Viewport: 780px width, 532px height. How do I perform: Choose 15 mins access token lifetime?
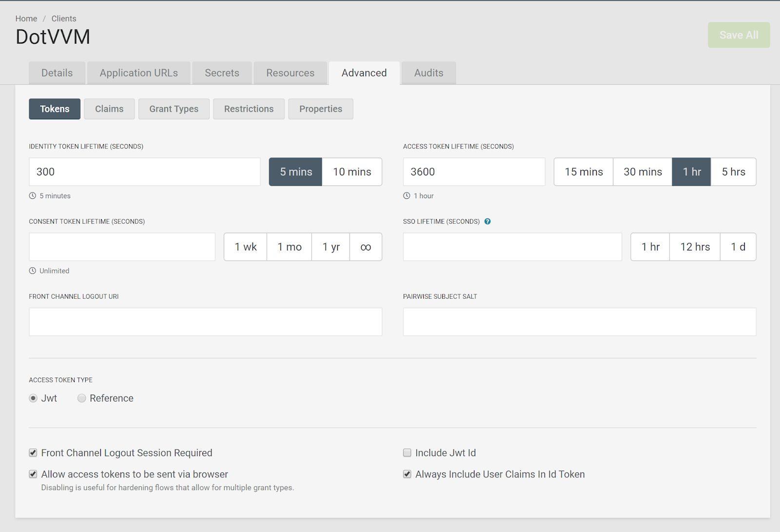click(584, 172)
